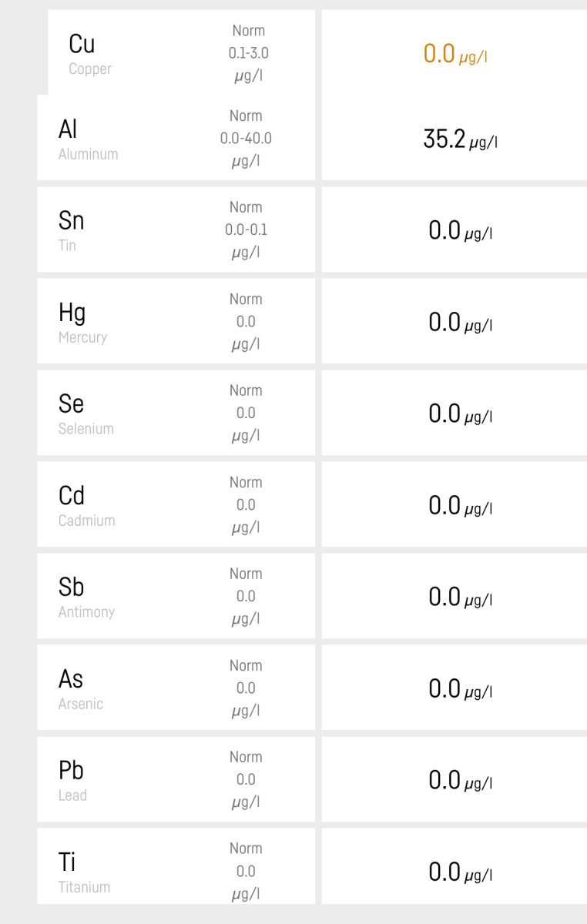Image resolution: width=587 pixels, height=924 pixels.
Task: Select the Sb Antimony element card
Action: click(176, 596)
